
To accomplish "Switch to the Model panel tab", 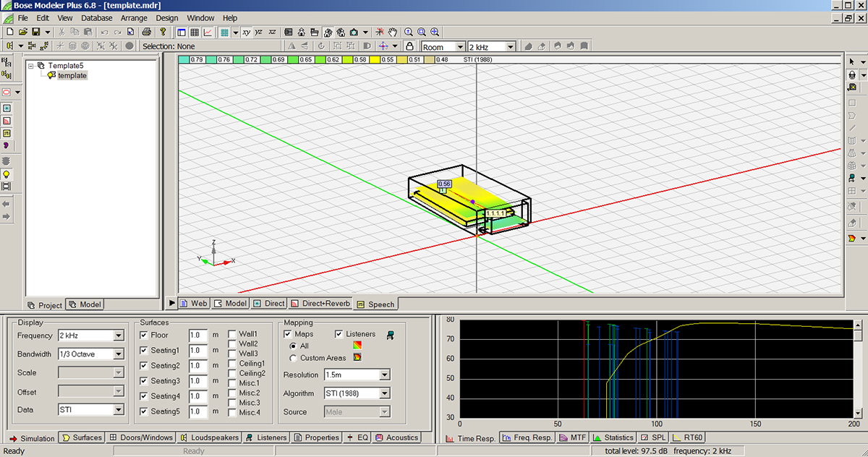I will [85, 304].
